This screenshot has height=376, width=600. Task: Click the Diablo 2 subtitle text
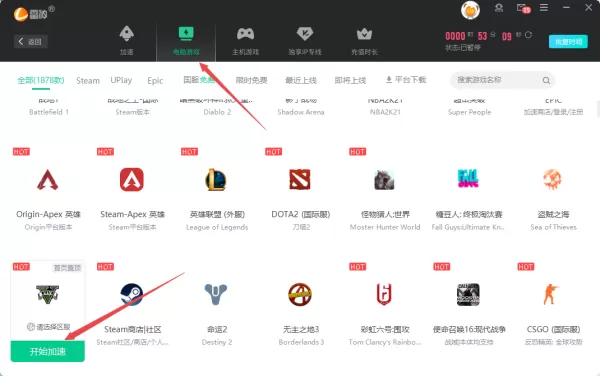click(x=217, y=112)
